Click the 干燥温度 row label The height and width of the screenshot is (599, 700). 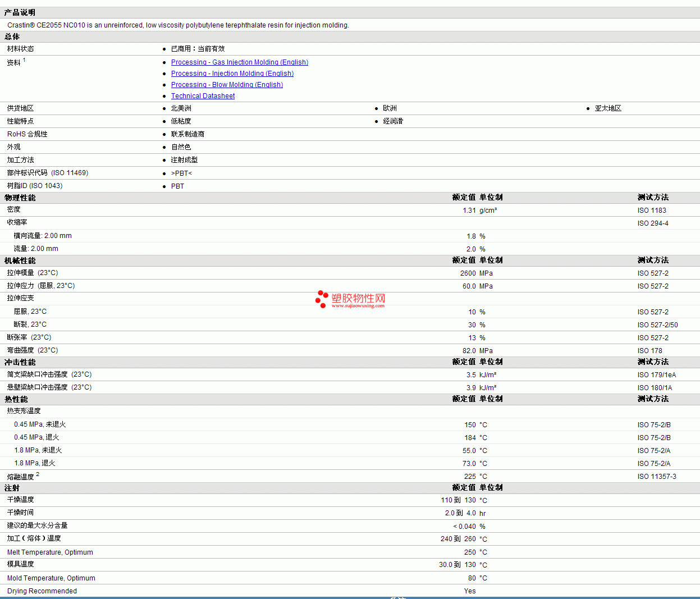(20, 500)
